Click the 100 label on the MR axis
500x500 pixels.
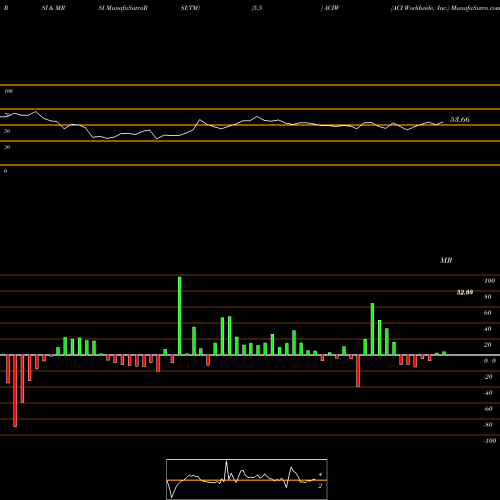click(x=489, y=281)
